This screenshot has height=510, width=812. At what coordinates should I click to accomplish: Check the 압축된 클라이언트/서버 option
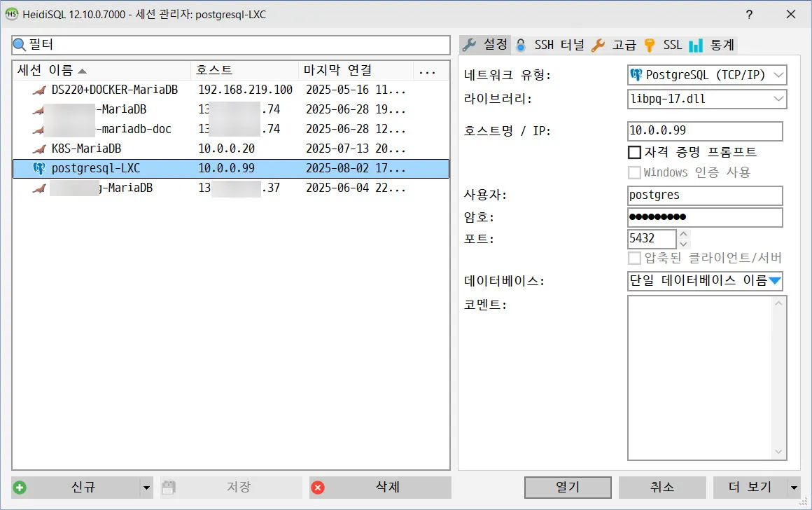click(634, 260)
